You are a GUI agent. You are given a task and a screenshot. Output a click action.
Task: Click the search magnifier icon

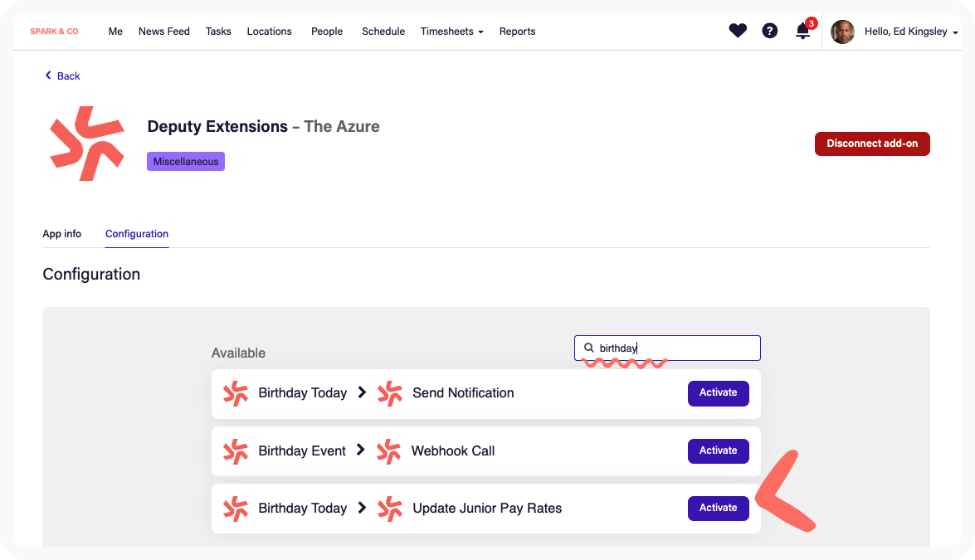pyautogui.click(x=589, y=348)
